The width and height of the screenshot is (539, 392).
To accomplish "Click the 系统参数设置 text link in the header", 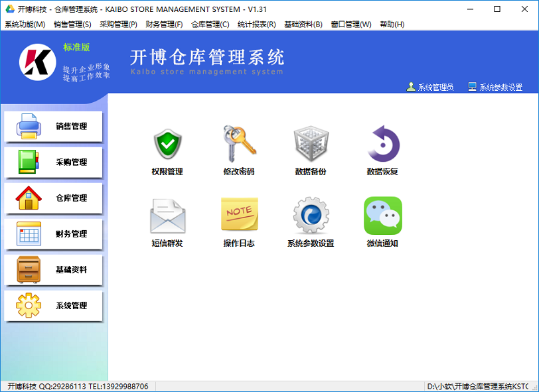I will coord(501,88).
